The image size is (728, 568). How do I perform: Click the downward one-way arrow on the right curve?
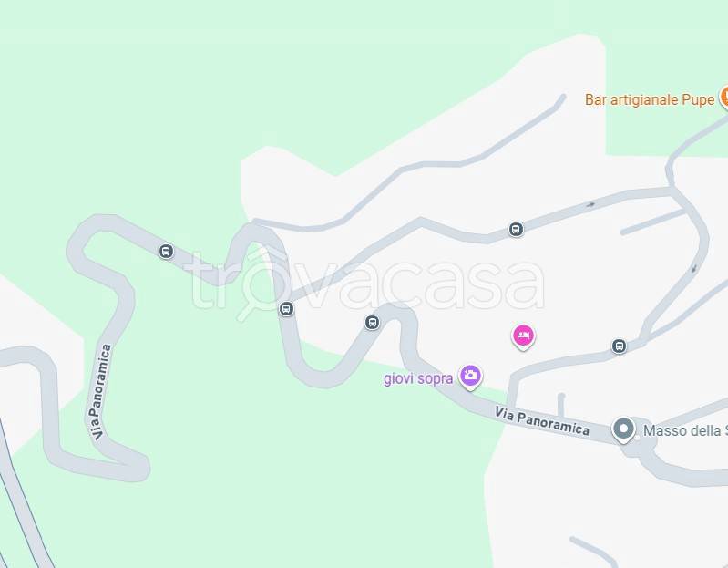coord(694,269)
